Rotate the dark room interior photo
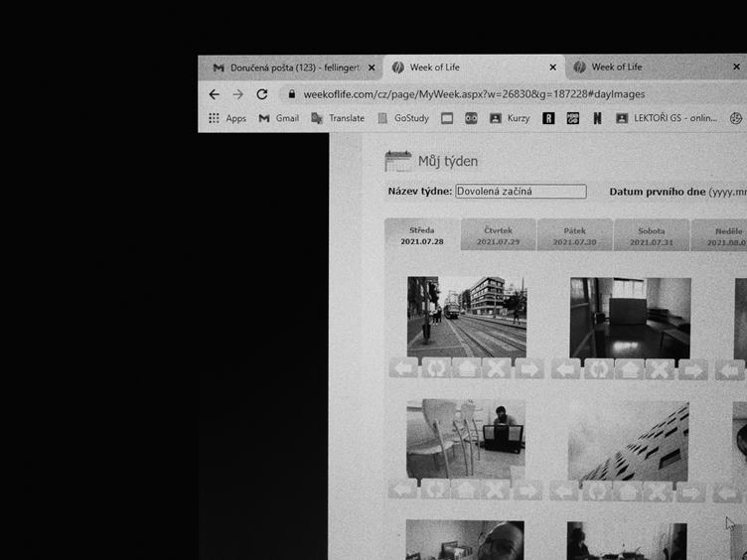This screenshot has width=747, height=560. (x=597, y=369)
